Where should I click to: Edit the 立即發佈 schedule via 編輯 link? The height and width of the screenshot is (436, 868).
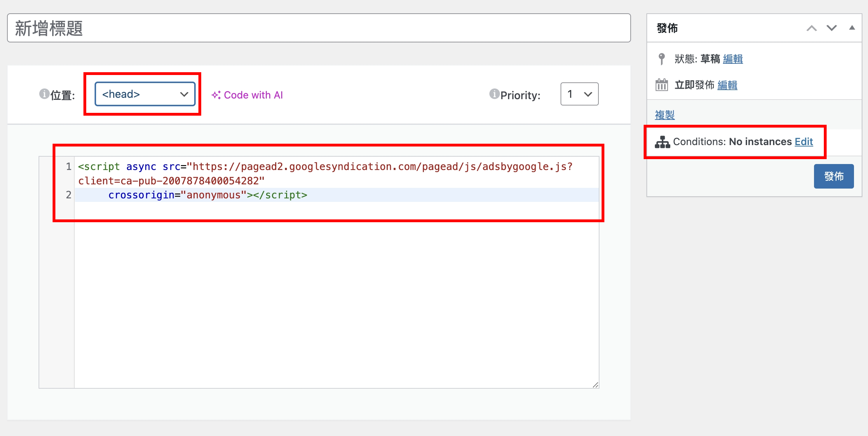click(727, 85)
